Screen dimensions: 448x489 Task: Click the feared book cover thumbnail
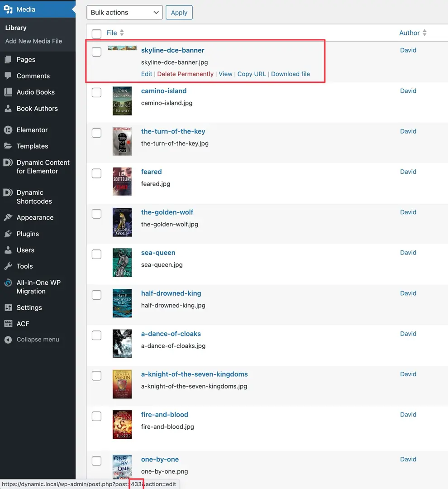coord(122,182)
